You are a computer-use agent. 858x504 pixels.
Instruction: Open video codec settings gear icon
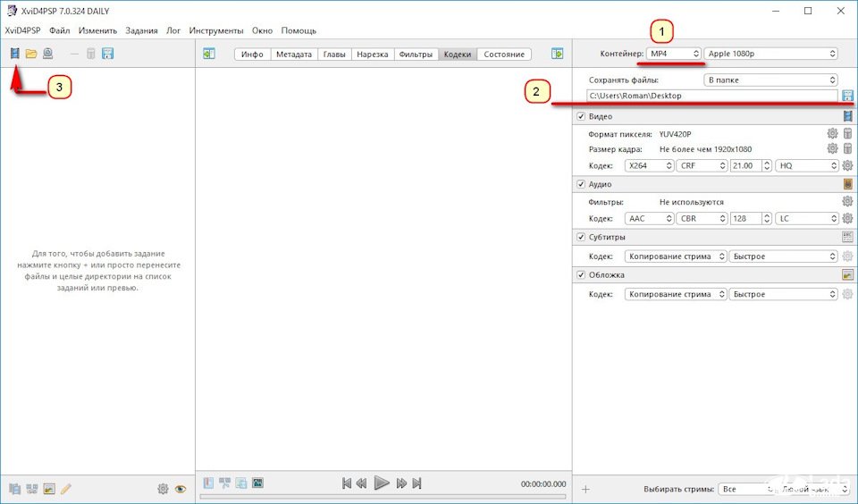pyautogui.click(x=847, y=165)
